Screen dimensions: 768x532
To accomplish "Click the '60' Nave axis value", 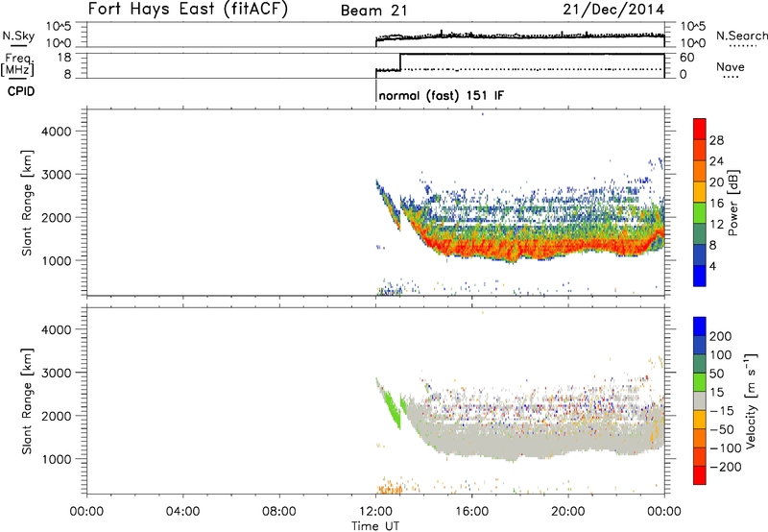I will coord(687,58).
